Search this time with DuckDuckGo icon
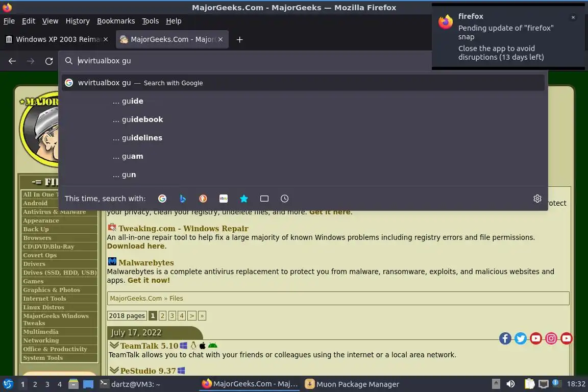Screen dimensions: 588x392 pos(203,199)
